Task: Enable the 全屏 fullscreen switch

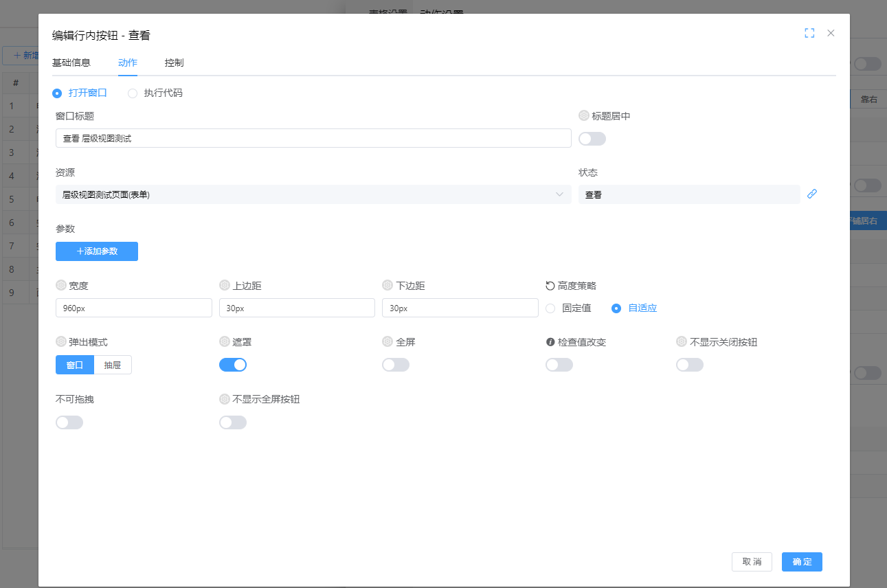Action: tap(396, 365)
